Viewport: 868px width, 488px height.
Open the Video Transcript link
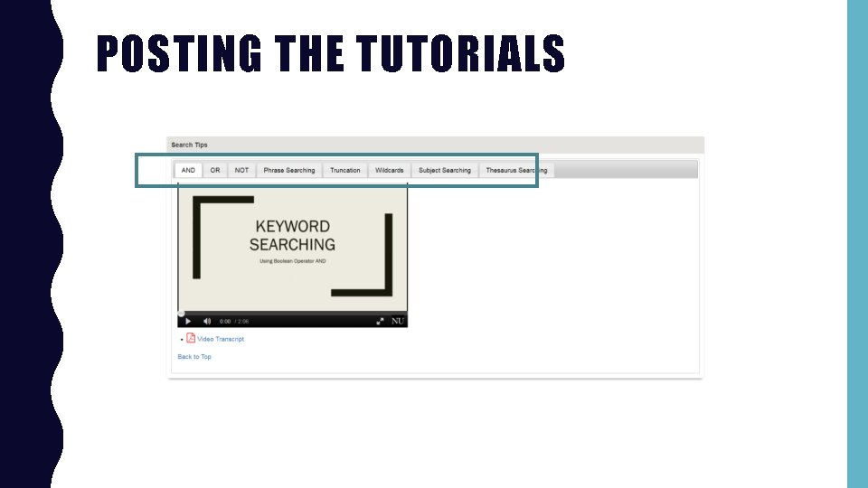[x=221, y=339]
